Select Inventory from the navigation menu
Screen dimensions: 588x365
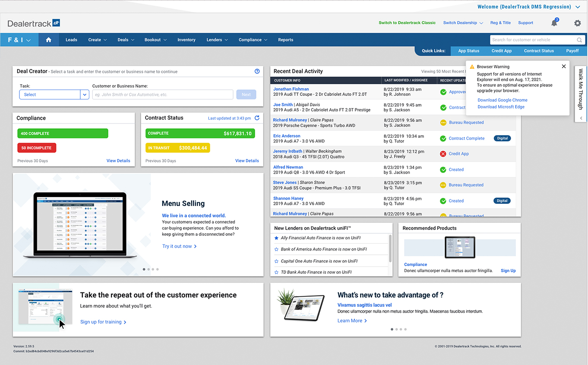click(x=186, y=39)
